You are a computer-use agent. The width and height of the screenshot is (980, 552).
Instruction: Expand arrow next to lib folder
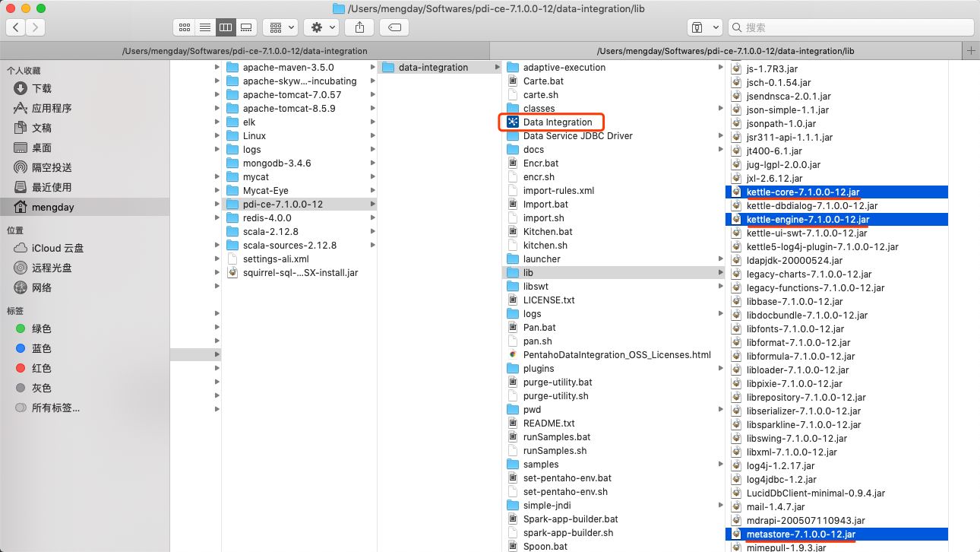(720, 272)
